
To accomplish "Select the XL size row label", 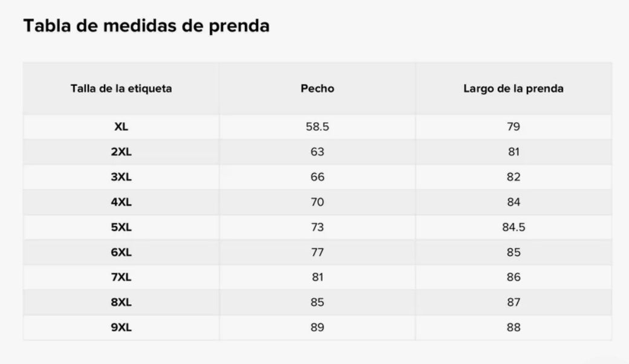I will 121,127.
